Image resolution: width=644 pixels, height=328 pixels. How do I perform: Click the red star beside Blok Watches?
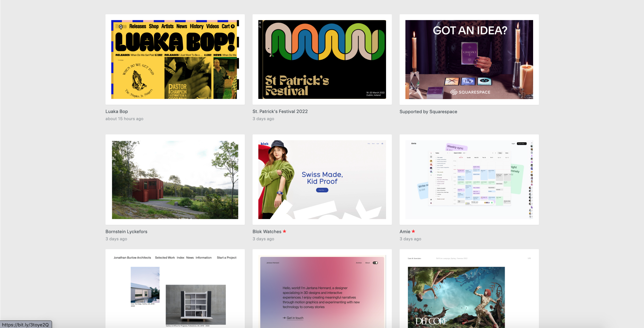click(x=284, y=231)
